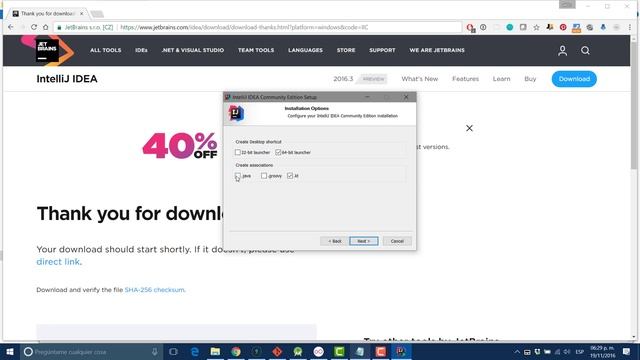Image resolution: width=640 pixels, height=360 pixels.
Task: Select IntelliJ installer taskbar icon
Action: pos(401,351)
